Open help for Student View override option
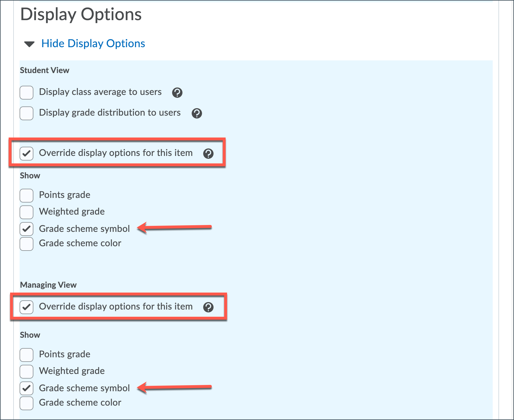 click(x=208, y=154)
